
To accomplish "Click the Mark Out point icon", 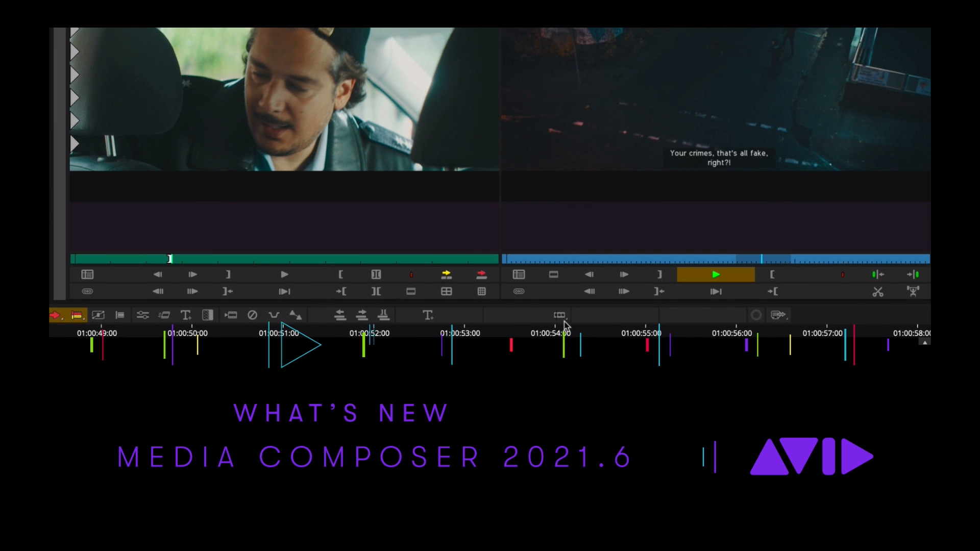I will pyautogui.click(x=228, y=274).
